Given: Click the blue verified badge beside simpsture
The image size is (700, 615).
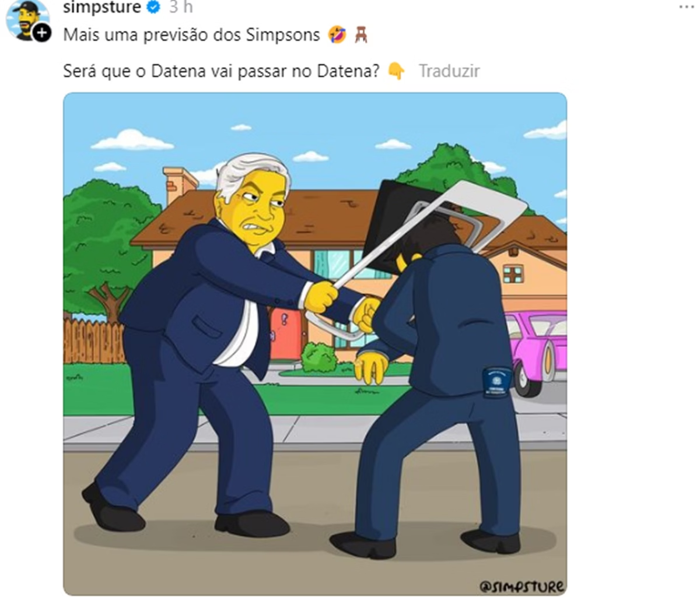Looking at the screenshot, I should coord(153,7).
